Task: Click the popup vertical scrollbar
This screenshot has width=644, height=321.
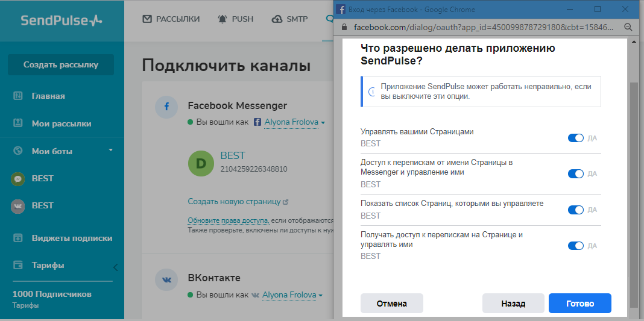Action: tap(634, 195)
